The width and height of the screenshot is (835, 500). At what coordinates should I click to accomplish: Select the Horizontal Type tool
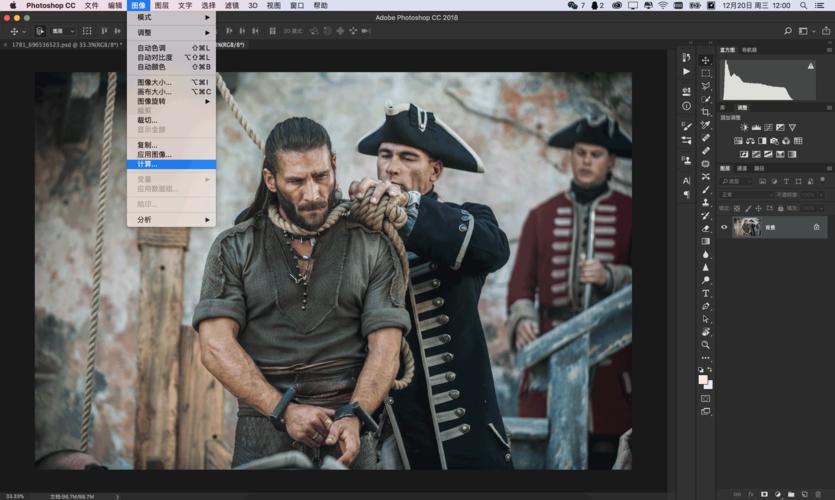coord(706,293)
